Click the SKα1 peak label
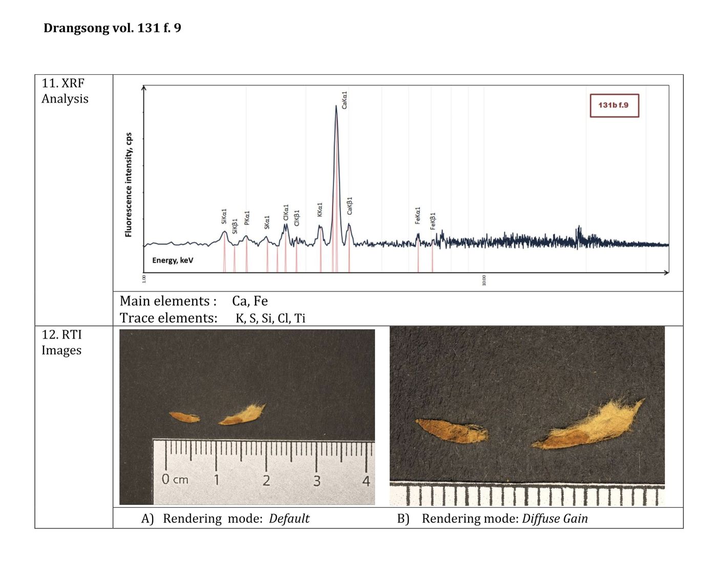 point(267,223)
